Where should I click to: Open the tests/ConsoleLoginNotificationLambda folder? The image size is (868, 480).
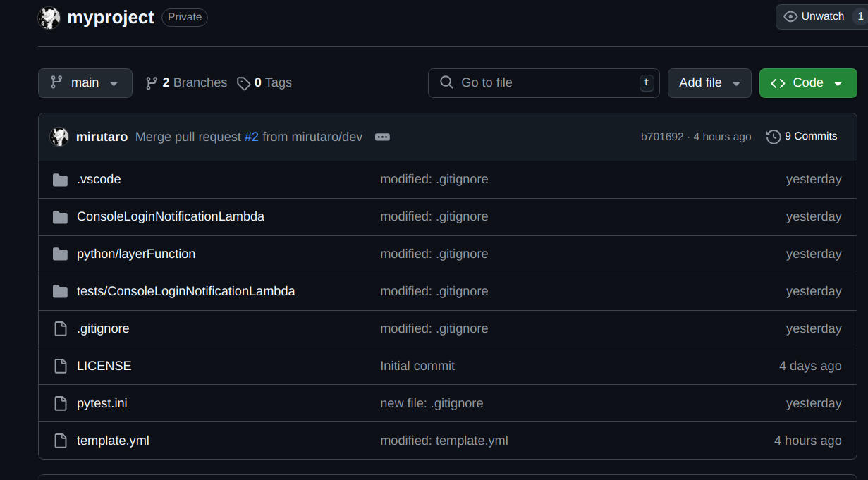point(185,290)
